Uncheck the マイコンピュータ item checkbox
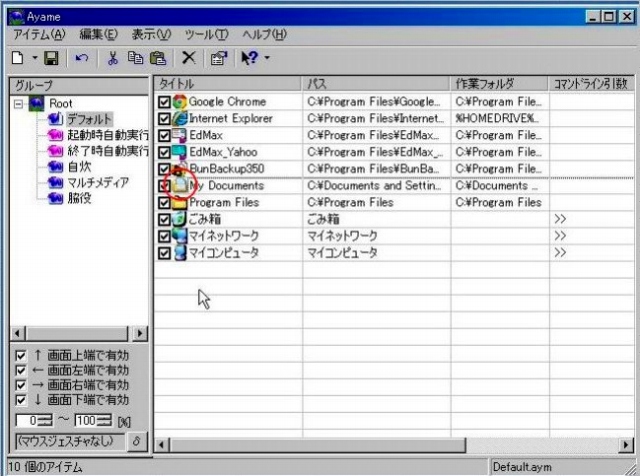The height and width of the screenshot is (476, 640). pos(164,253)
